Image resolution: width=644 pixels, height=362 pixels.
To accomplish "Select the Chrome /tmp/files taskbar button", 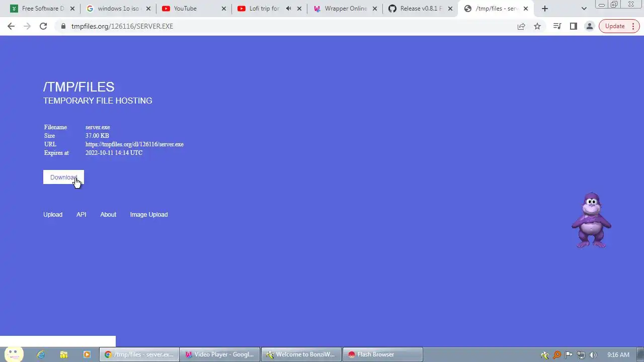I will [x=139, y=354].
